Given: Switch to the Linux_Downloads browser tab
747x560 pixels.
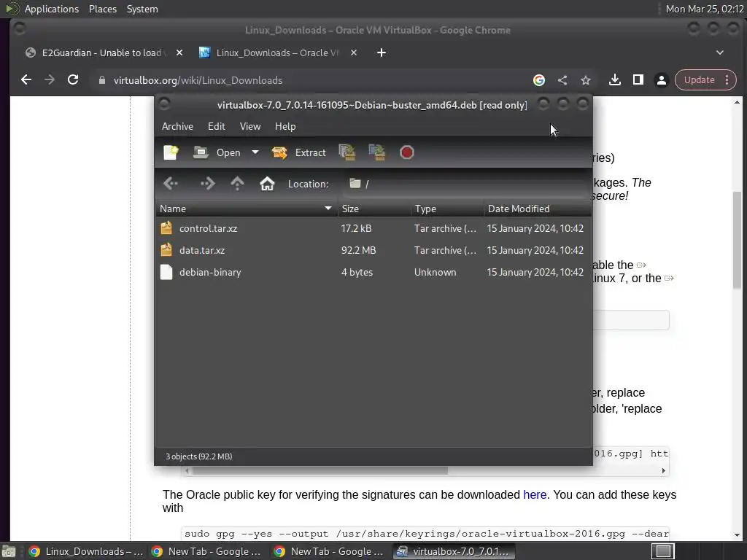Looking at the screenshot, I should (276, 52).
